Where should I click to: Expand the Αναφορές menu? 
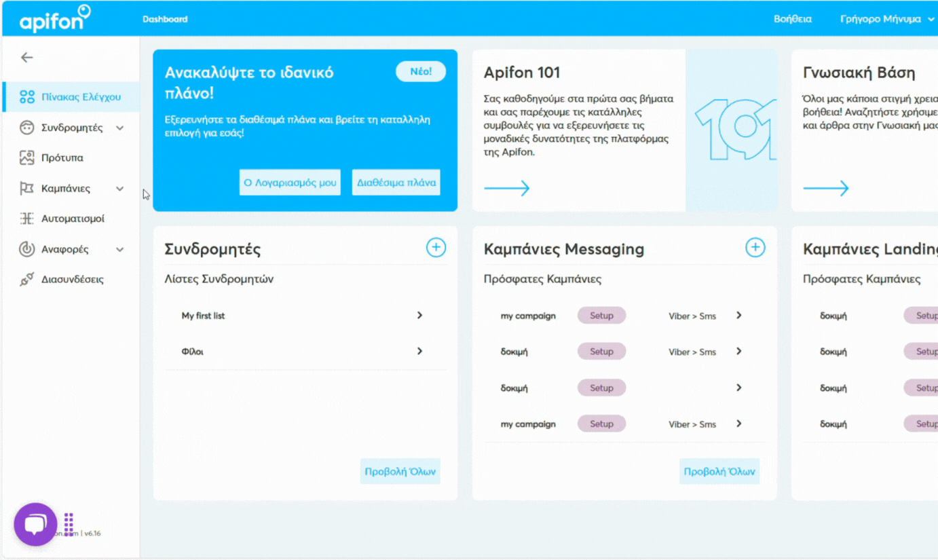119,249
